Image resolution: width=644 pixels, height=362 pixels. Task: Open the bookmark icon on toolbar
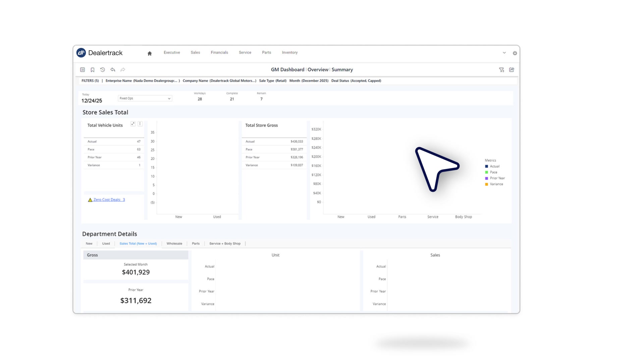[x=92, y=69]
